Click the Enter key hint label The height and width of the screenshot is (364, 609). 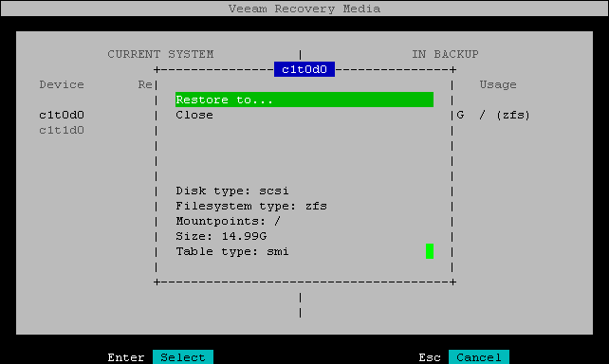(126, 357)
